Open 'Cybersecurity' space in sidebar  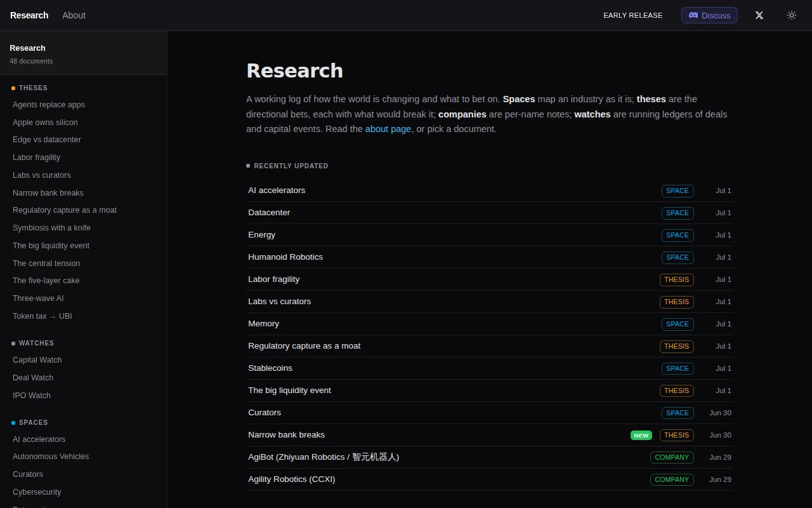[x=37, y=492]
